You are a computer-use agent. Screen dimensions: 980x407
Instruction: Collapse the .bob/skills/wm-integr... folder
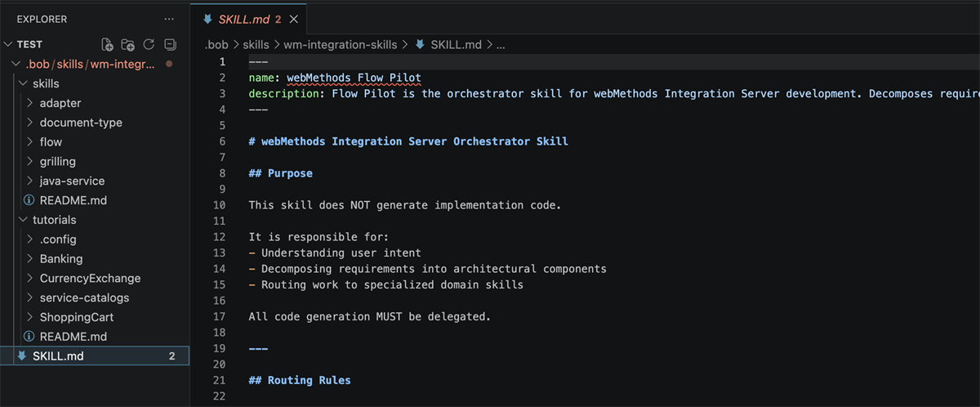click(x=16, y=64)
